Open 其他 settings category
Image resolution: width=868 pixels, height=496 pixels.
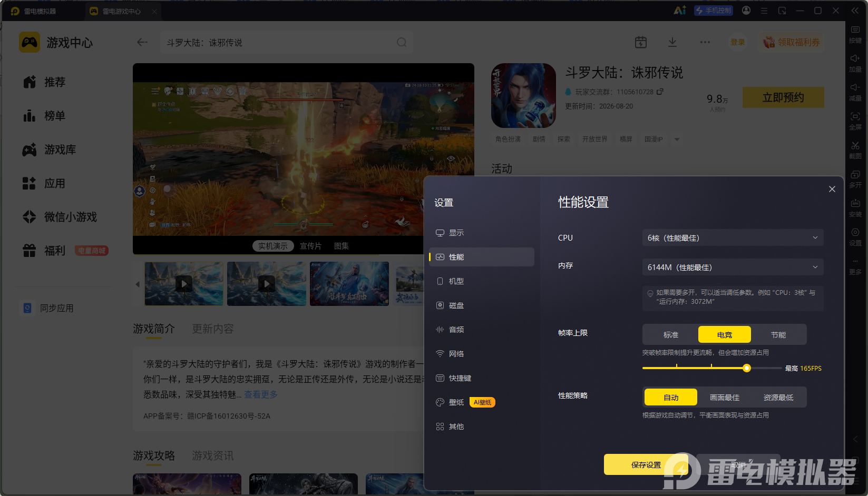point(482,426)
